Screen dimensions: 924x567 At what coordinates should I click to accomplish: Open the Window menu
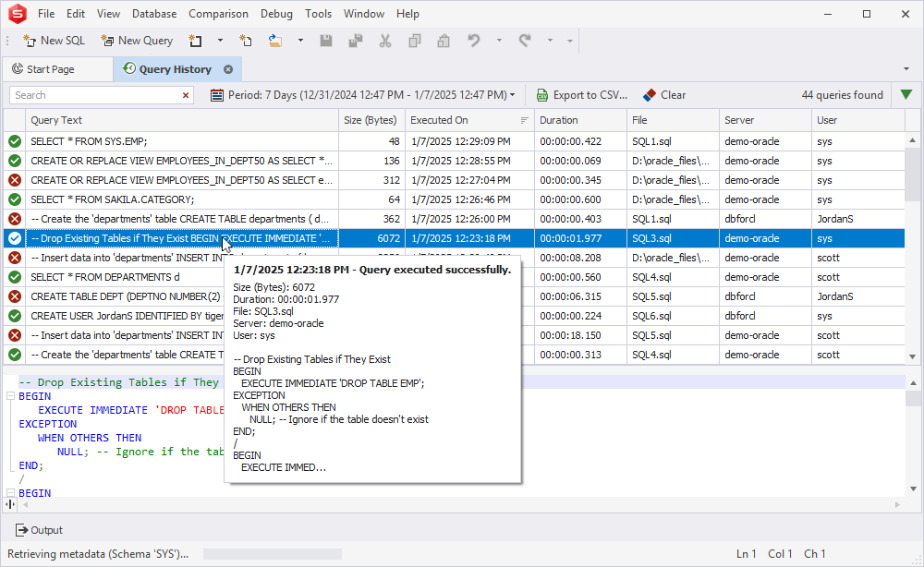(x=363, y=14)
